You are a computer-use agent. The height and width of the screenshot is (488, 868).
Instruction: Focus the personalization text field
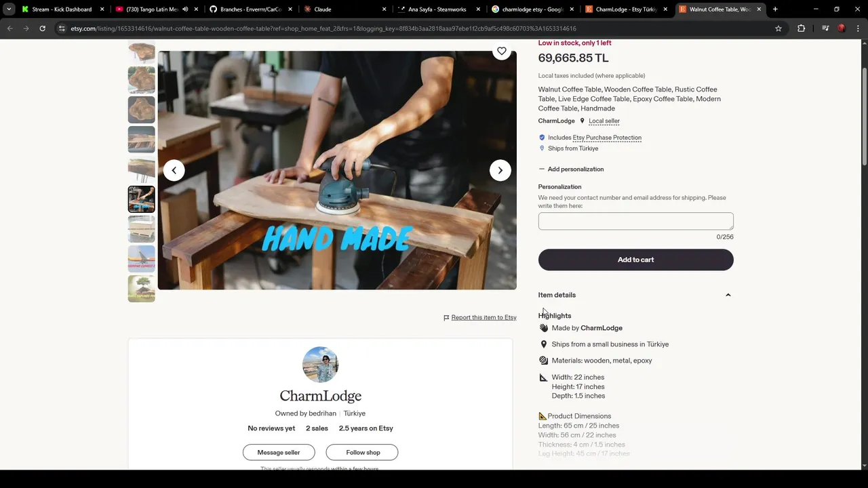coord(635,221)
